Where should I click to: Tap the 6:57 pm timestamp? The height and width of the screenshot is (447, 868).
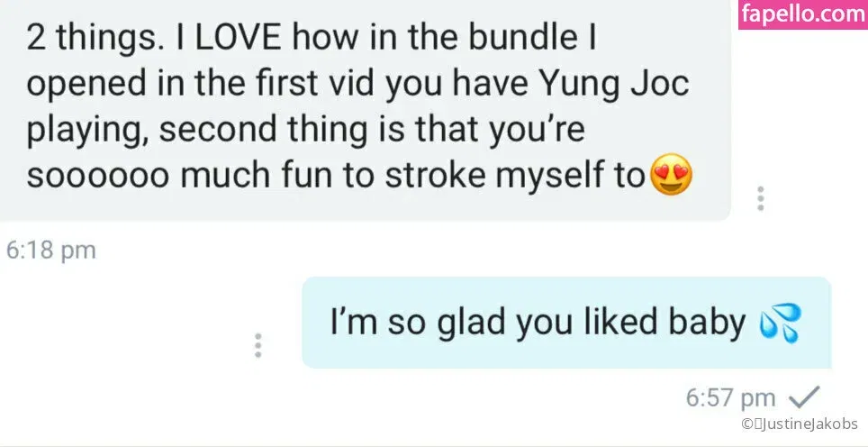pyautogui.click(x=731, y=397)
